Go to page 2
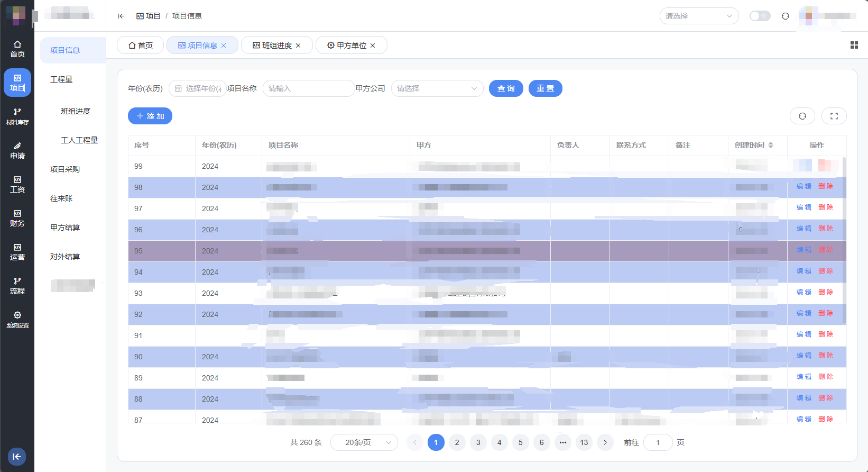 coord(457,442)
